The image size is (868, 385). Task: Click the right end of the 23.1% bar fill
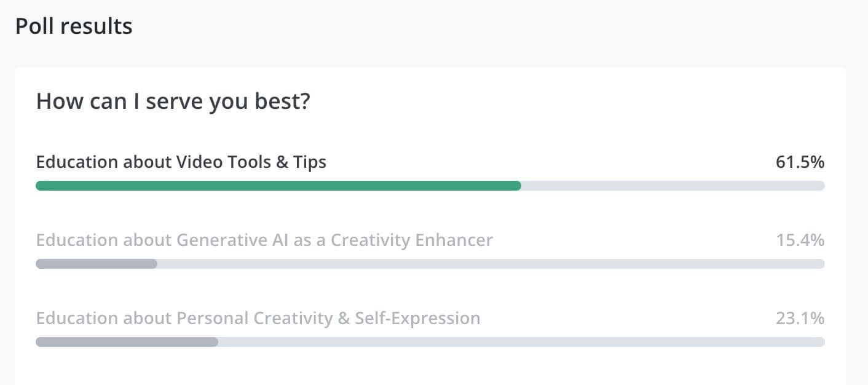pos(214,342)
